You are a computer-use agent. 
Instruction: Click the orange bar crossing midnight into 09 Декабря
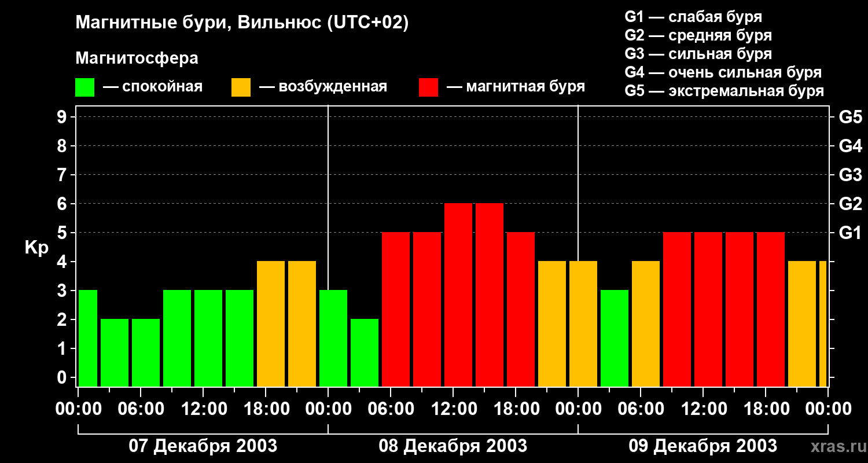583,324
